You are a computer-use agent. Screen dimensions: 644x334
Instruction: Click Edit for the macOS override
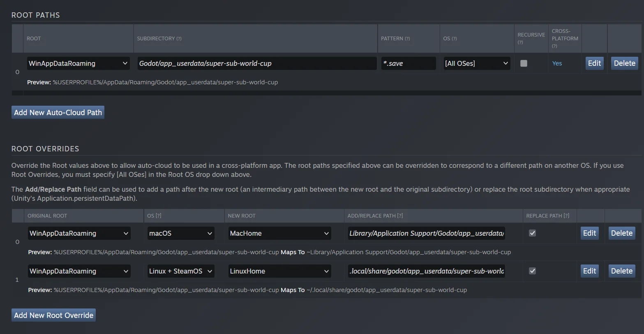tap(589, 233)
